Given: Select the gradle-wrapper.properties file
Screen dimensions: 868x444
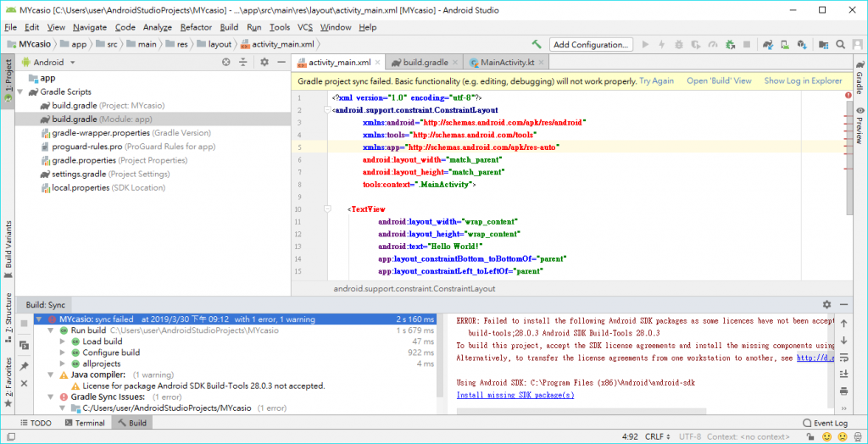Looking at the screenshot, I should point(127,133).
